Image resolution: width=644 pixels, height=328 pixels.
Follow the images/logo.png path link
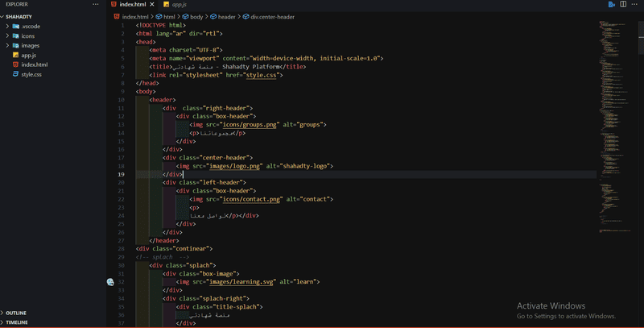click(234, 166)
